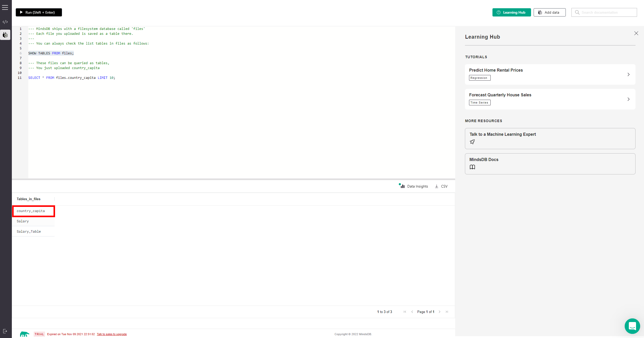
Task: Open the hamburger menu icon
Action: point(5,7)
